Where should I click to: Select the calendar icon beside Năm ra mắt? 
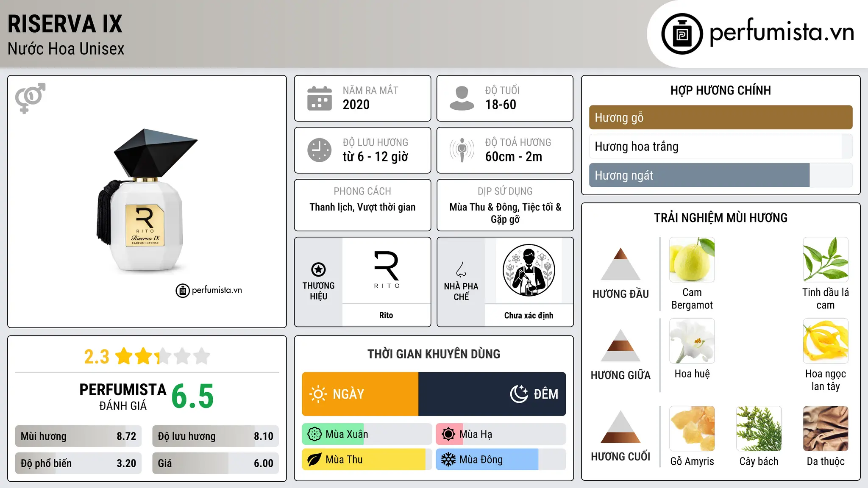[x=320, y=98]
